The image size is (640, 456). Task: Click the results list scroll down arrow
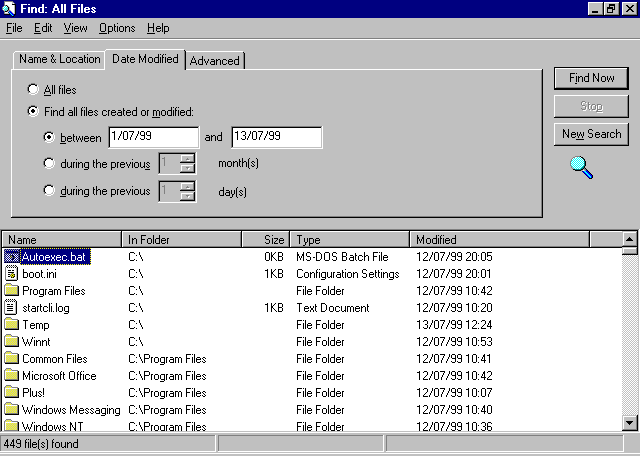click(630, 422)
